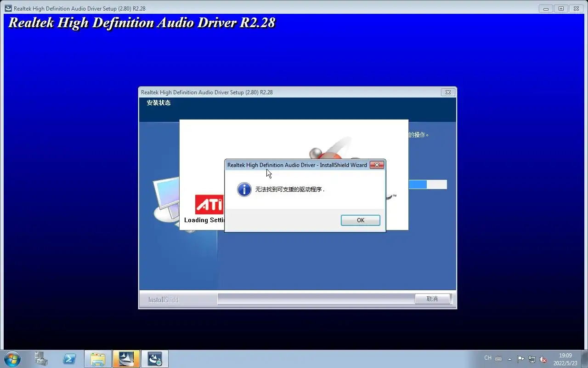This screenshot has width=588, height=368.
Task: Launch Windows PowerShell from the taskbar
Action: (x=69, y=359)
